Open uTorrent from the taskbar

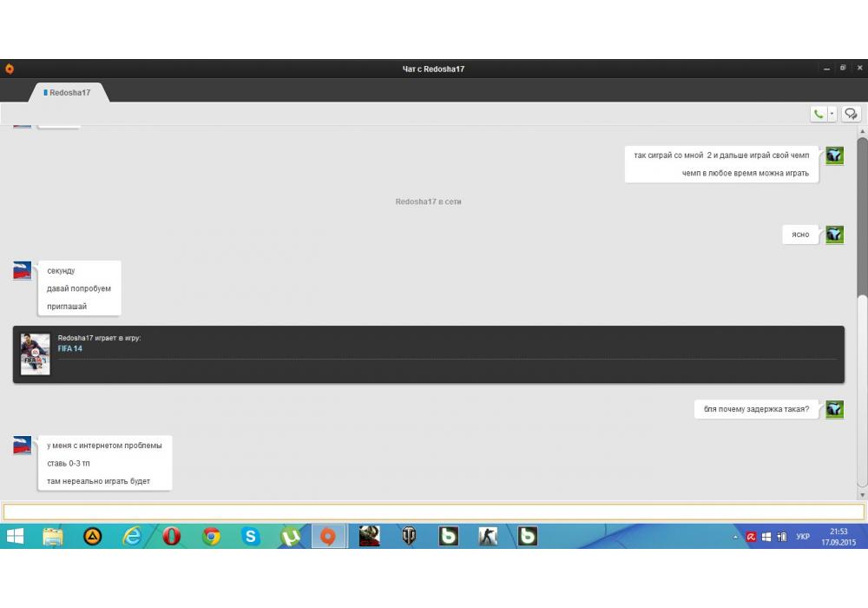291,536
